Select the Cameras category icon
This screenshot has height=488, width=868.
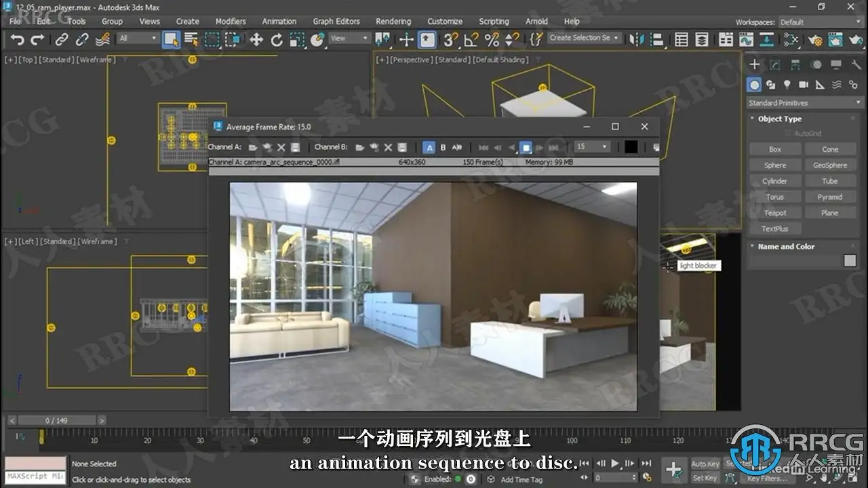[x=804, y=85]
